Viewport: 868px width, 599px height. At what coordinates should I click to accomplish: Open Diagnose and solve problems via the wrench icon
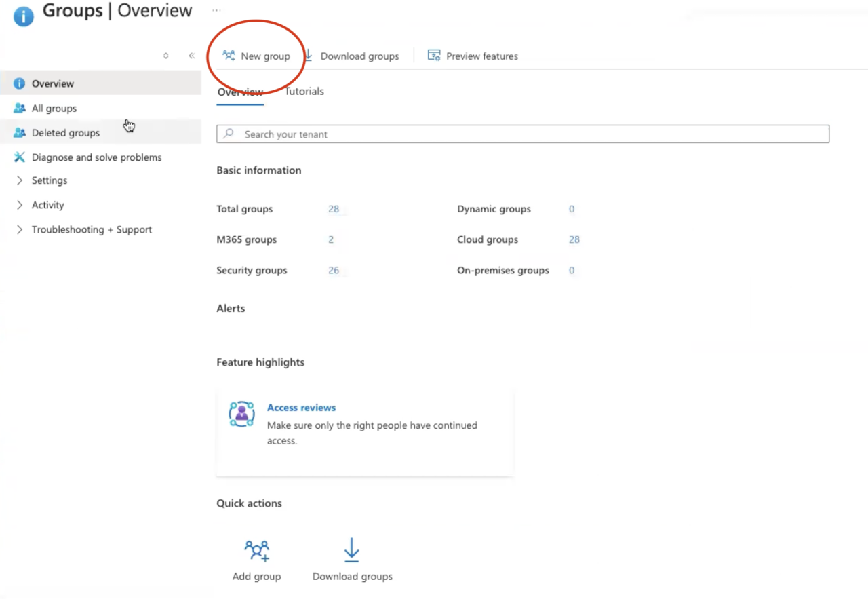coord(20,157)
